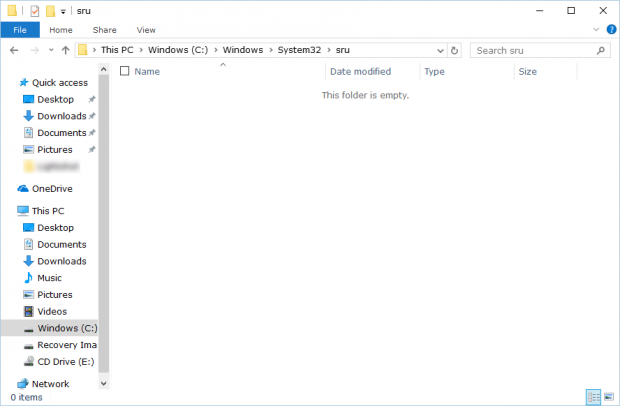Open the File menu
The width and height of the screenshot is (620, 406).
19,30
